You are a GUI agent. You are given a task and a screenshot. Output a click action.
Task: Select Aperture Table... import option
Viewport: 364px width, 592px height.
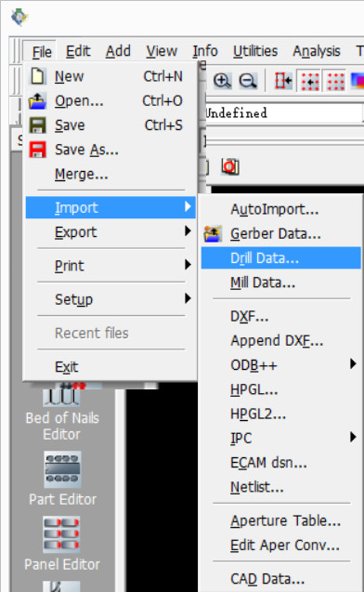coord(280,520)
